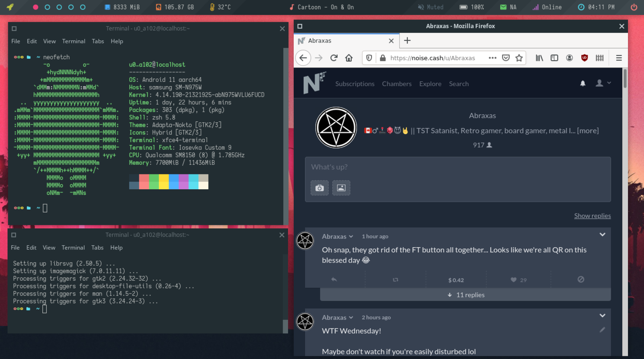The height and width of the screenshot is (359, 644).
Task: Open Terminal menu in the lower terminal window
Action: click(73, 248)
